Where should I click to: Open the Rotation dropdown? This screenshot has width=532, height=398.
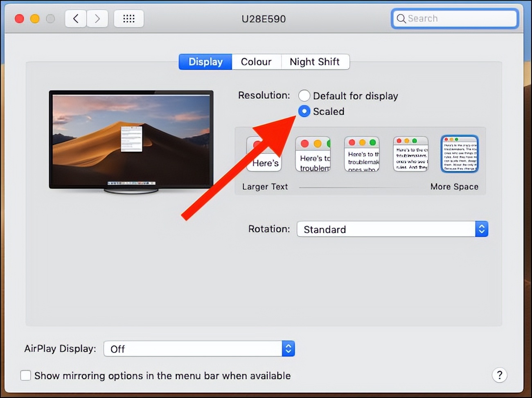[x=389, y=229]
